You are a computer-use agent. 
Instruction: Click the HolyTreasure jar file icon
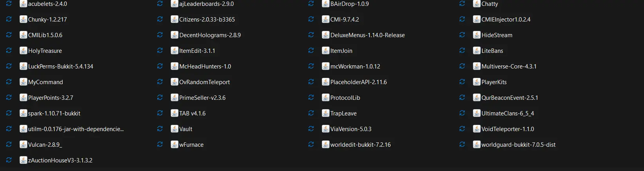click(23, 50)
